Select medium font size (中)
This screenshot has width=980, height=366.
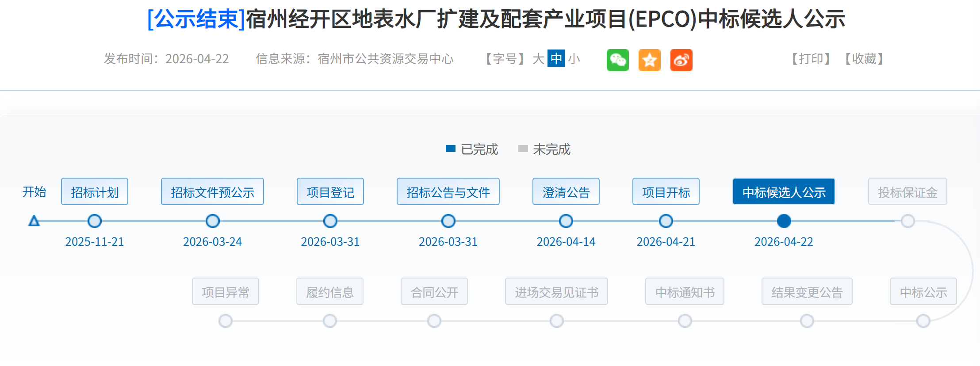tap(556, 59)
